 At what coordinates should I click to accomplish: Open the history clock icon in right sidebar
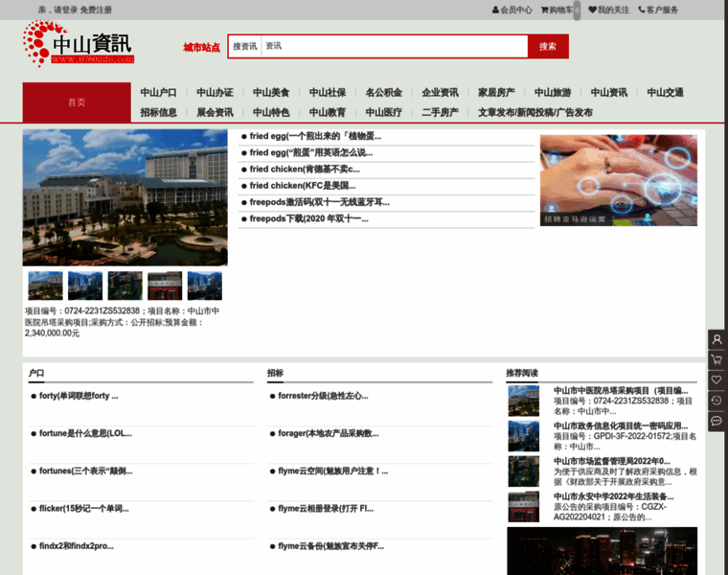(x=717, y=401)
